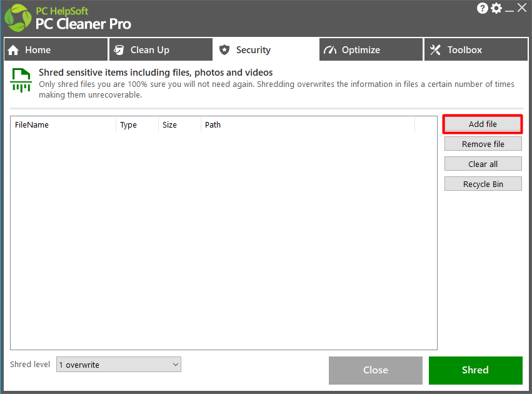Click the Remove file button

[x=483, y=144]
